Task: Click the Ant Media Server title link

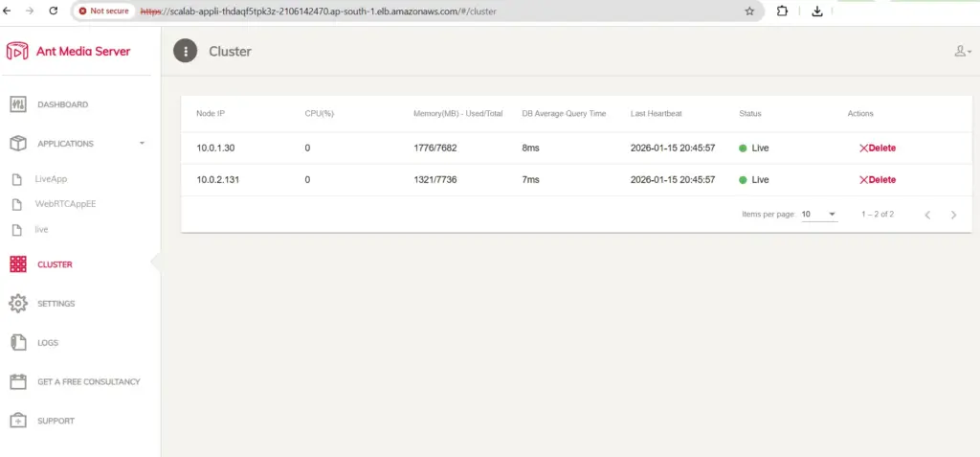Action: [83, 52]
